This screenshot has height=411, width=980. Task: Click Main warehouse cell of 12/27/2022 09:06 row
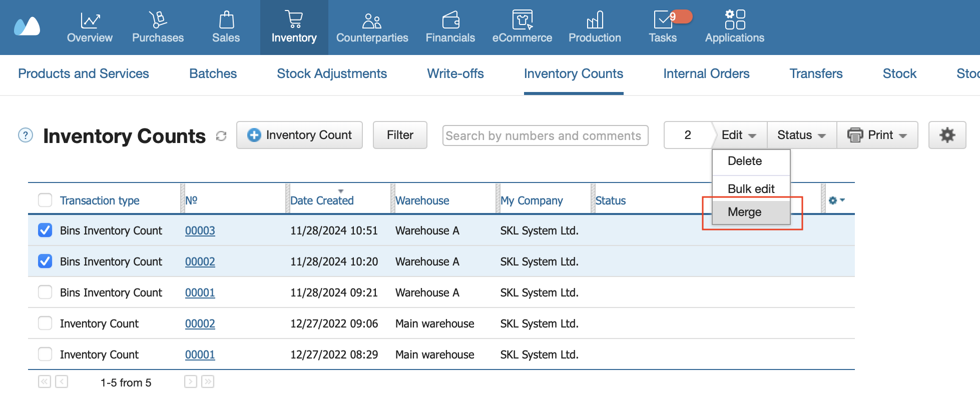click(x=434, y=323)
